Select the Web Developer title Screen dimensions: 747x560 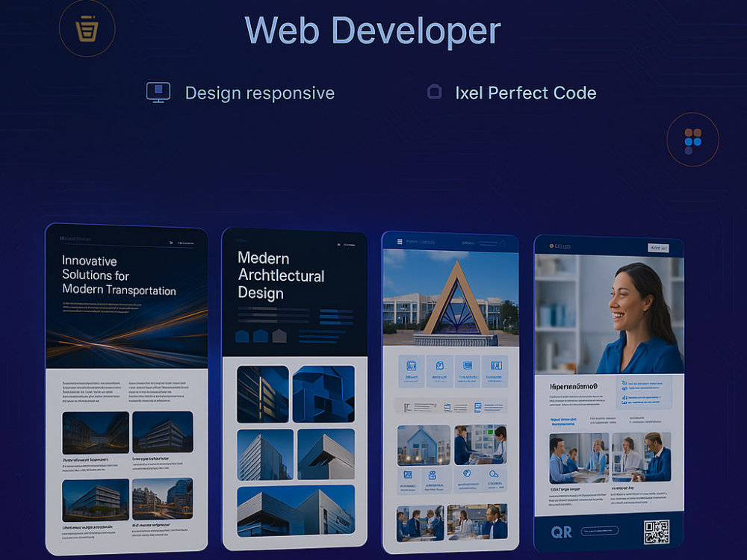click(373, 31)
